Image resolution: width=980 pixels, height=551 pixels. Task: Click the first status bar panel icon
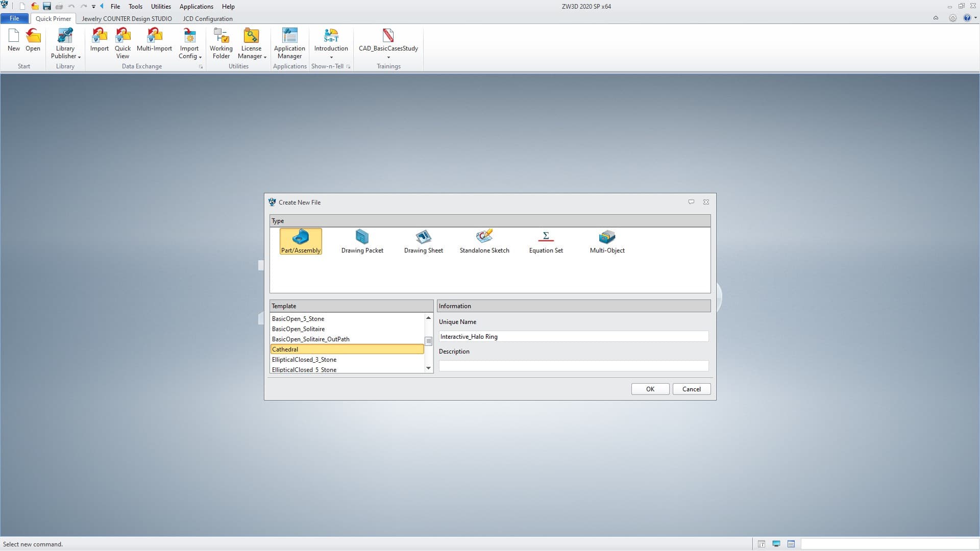pos(761,544)
